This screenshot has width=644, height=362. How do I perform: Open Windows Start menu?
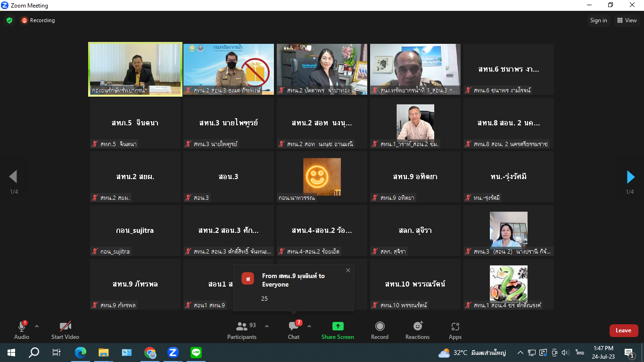point(11,353)
